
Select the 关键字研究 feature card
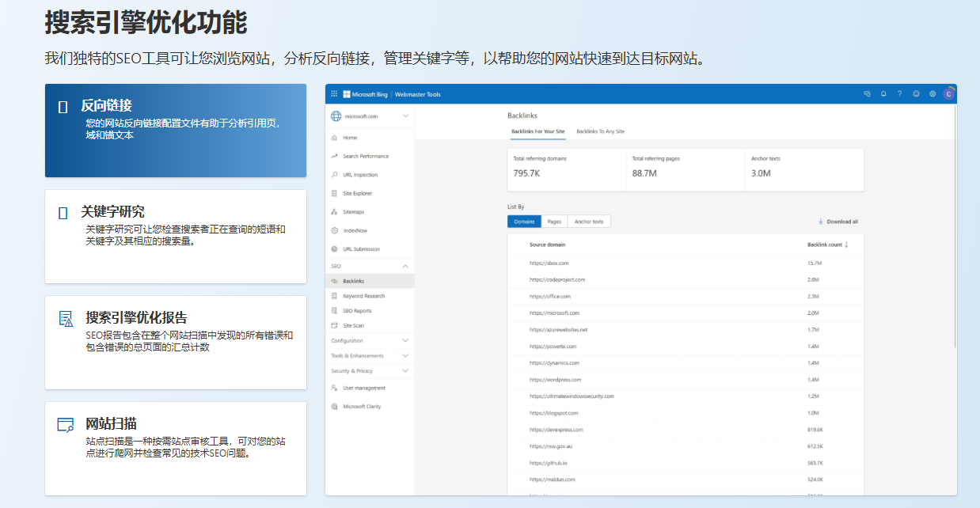pos(175,236)
